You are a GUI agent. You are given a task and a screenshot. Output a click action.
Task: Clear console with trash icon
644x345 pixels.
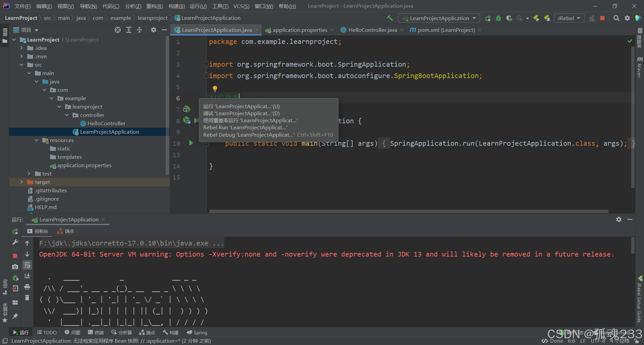pos(27,298)
